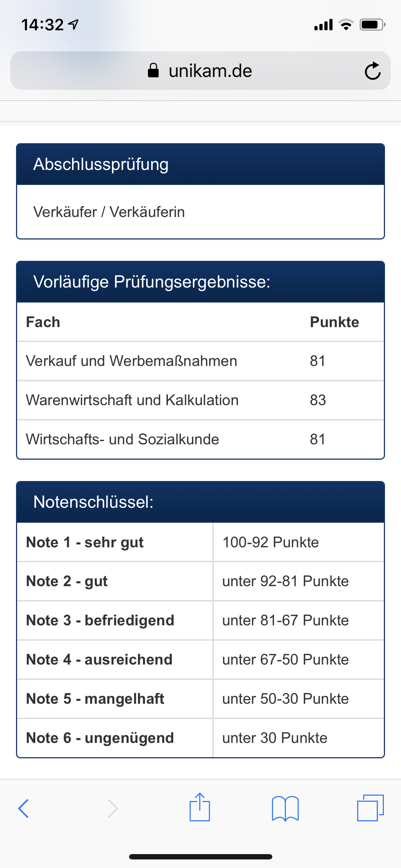Open the share sheet icon

tap(200, 807)
